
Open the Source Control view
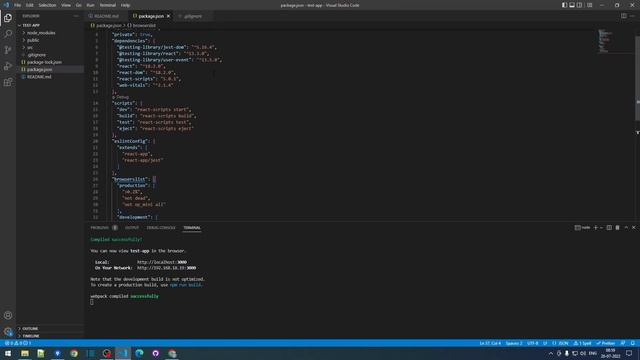click(x=8, y=50)
